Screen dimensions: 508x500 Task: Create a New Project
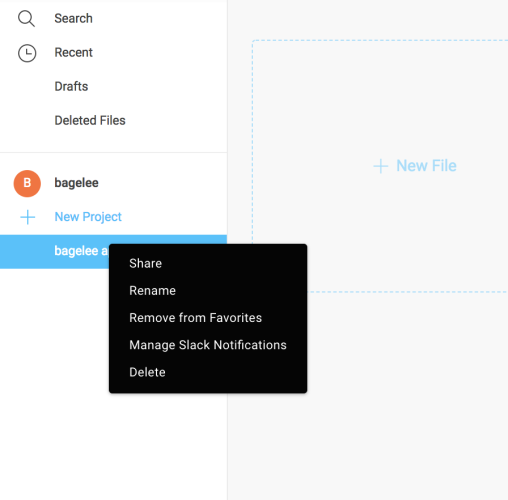coord(88,217)
